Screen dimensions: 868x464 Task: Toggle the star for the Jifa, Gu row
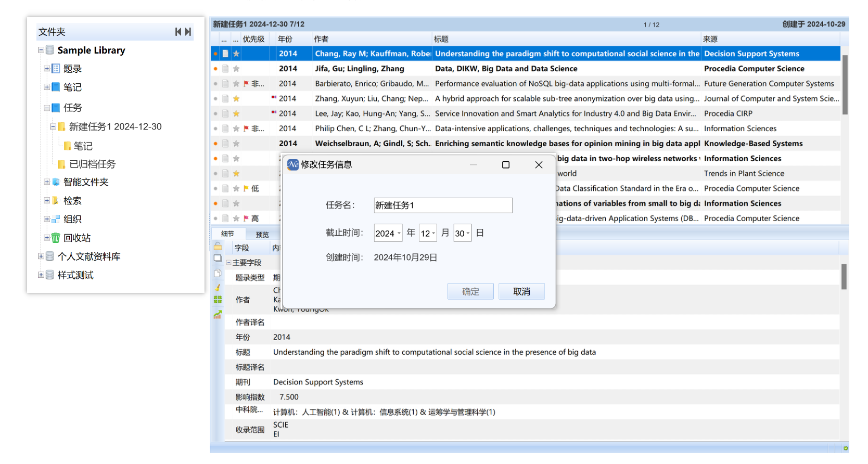pos(236,69)
